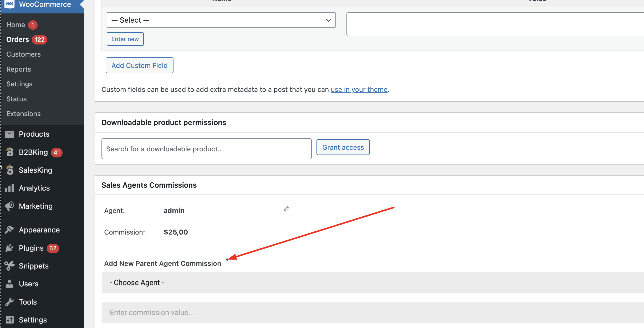Image resolution: width=644 pixels, height=328 pixels.
Task: Open the custom field Select dropdown
Action: tap(221, 20)
